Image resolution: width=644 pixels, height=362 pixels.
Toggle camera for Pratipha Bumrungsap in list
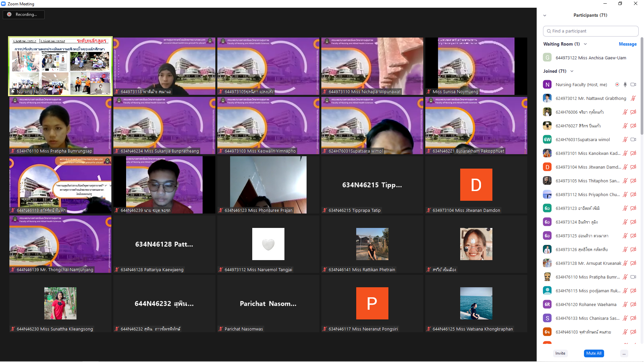tap(633, 277)
